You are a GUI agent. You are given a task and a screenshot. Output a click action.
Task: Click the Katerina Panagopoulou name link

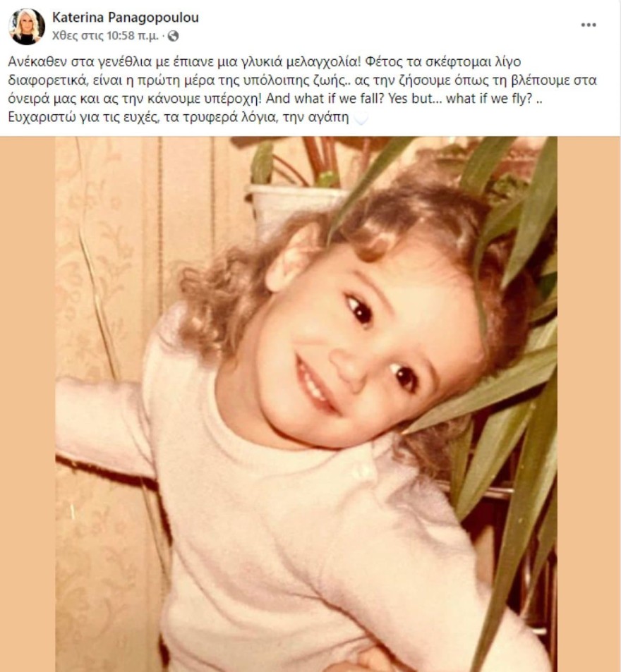point(125,18)
